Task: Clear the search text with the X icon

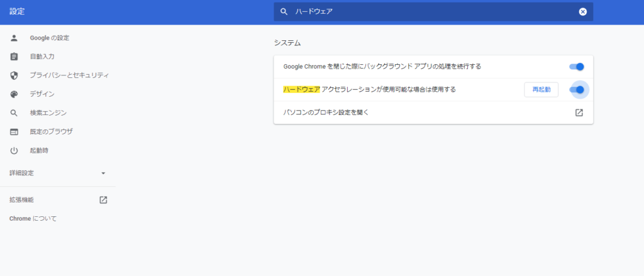Action: point(583,11)
